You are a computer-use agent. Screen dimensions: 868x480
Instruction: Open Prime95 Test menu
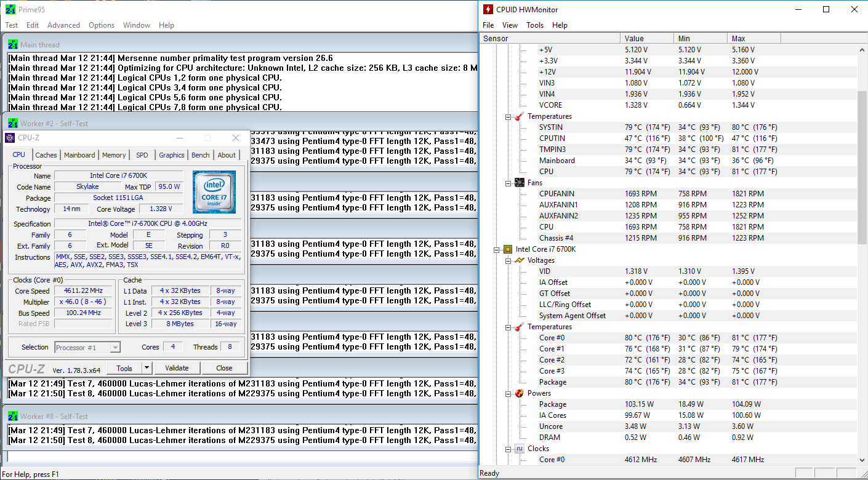(12, 25)
